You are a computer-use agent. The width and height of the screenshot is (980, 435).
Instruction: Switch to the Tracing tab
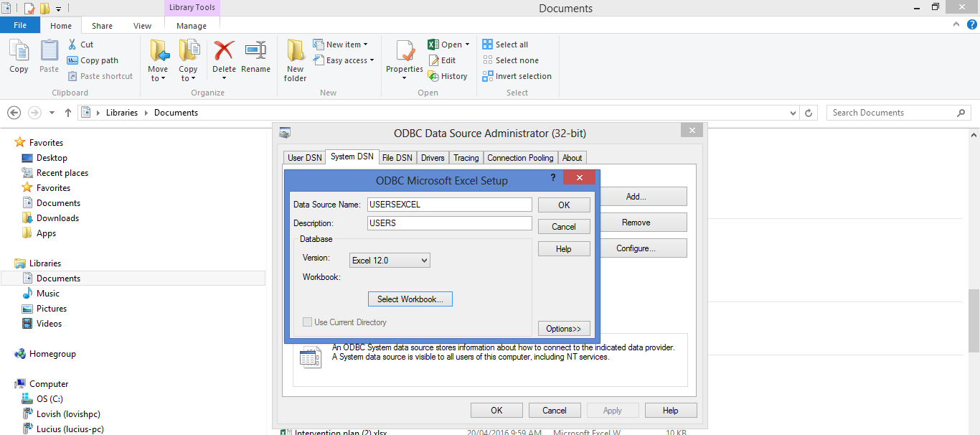point(466,158)
